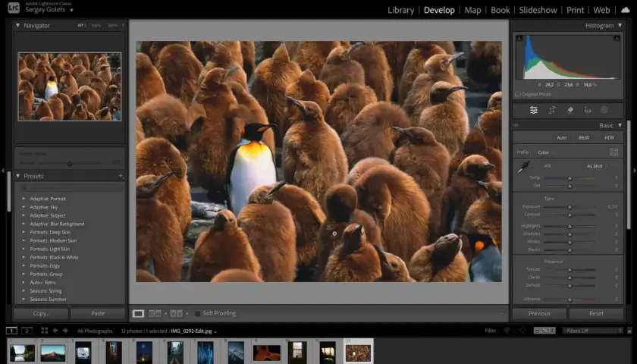Collapse the Basic panel triangle
637x364 pixels.
[620, 125]
